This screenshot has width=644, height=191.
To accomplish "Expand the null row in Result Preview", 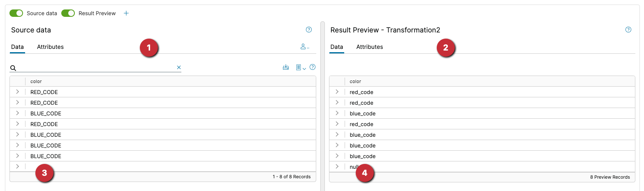I will coord(337,167).
